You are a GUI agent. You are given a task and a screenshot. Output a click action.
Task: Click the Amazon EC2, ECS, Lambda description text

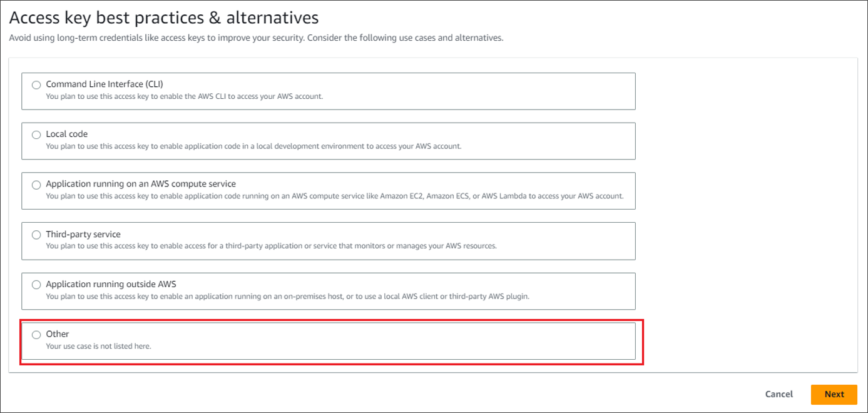coord(335,196)
